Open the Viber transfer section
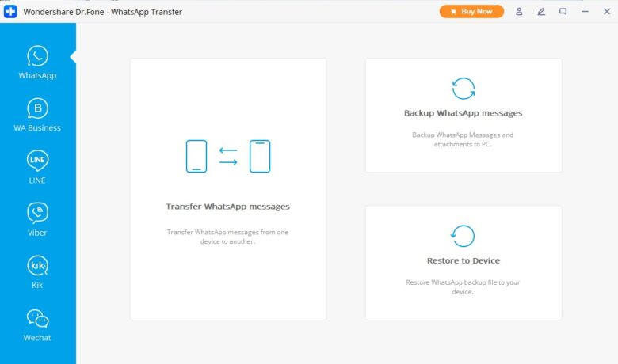 point(37,220)
